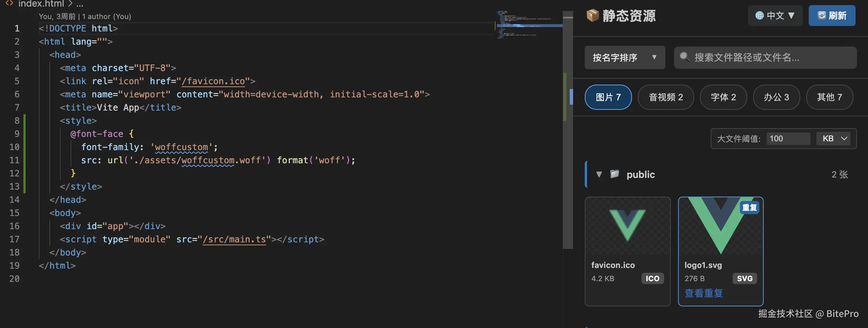This screenshot has width=868, height=328.
Task: Show the 其他 7 category
Action: pyautogui.click(x=829, y=97)
